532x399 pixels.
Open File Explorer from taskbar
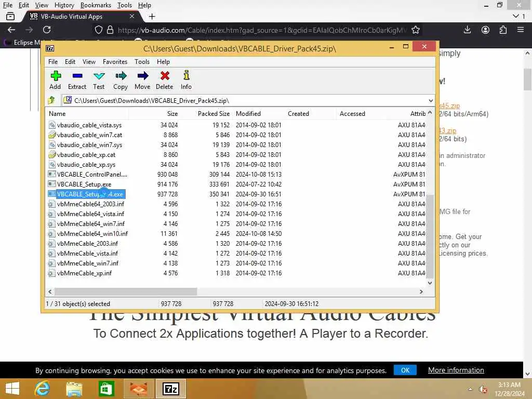coord(74,389)
